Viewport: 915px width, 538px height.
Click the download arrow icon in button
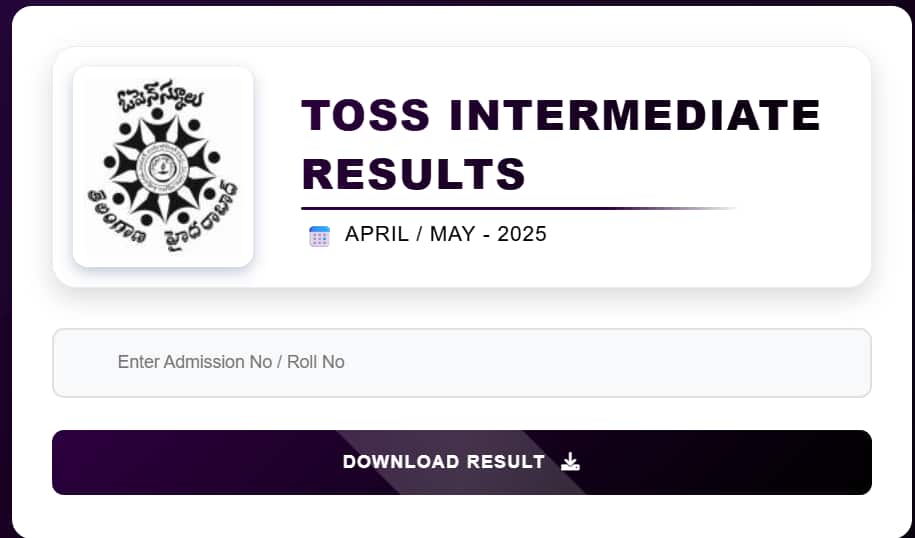pyautogui.click(x=570, y=462)
